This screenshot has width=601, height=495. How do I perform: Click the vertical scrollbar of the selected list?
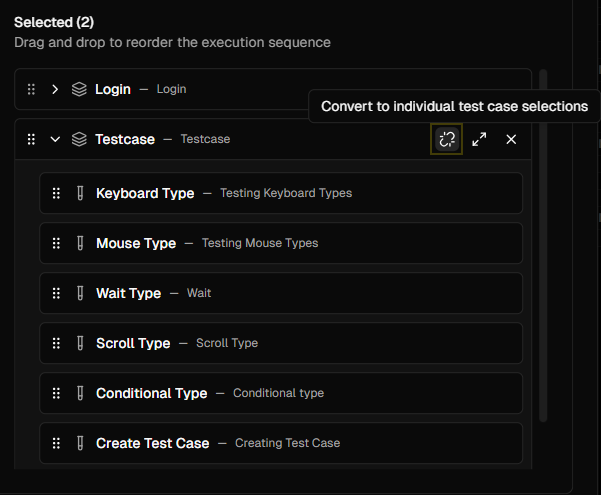point(543,245)
